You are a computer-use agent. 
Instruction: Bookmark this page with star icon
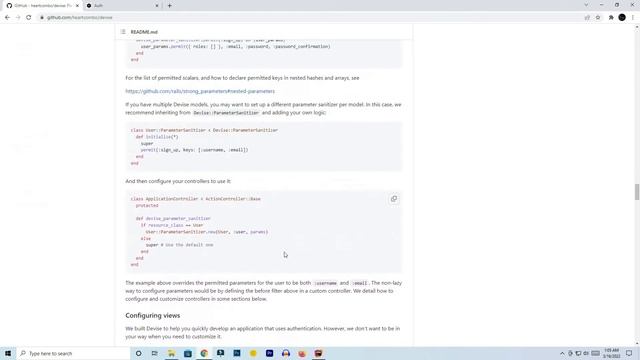tap(598, 18)
